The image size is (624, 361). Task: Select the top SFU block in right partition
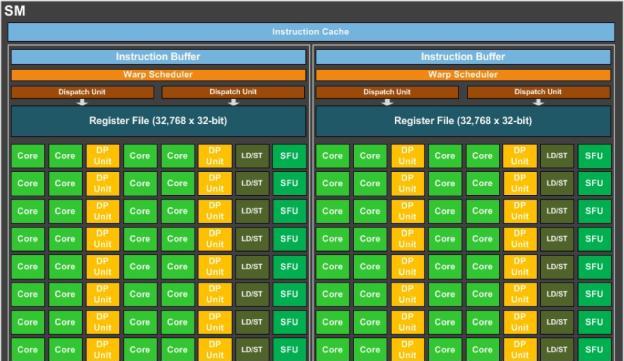click(x=594, y=156)
